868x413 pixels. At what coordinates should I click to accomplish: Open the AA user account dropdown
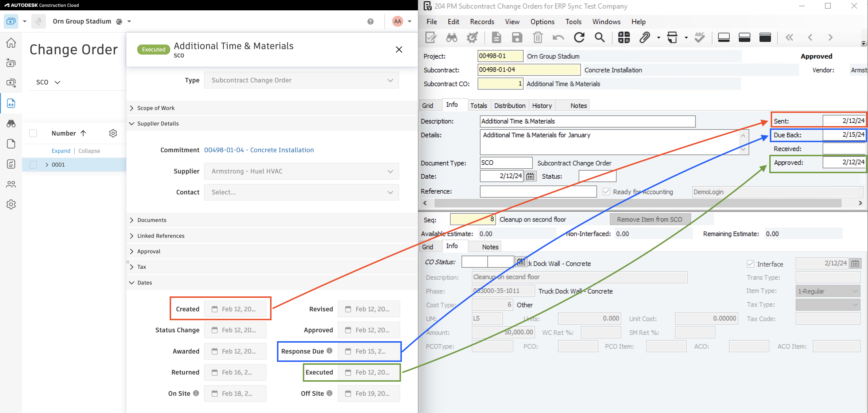(409, 22)
